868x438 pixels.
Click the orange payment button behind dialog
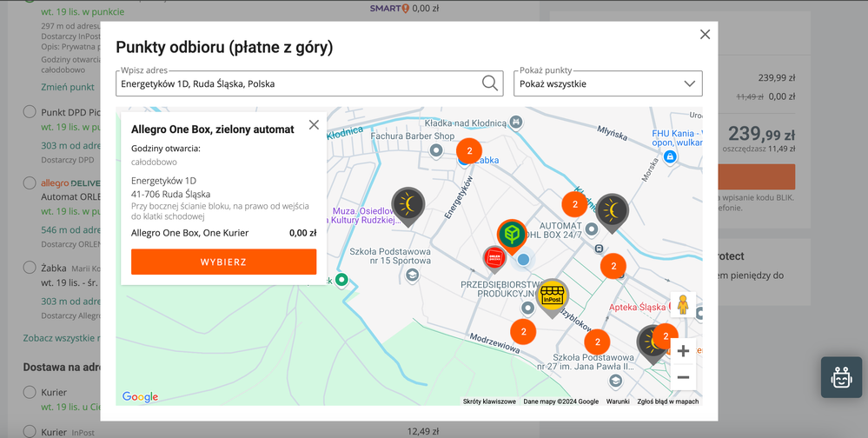pyautogui.click(x=756, y=176)
